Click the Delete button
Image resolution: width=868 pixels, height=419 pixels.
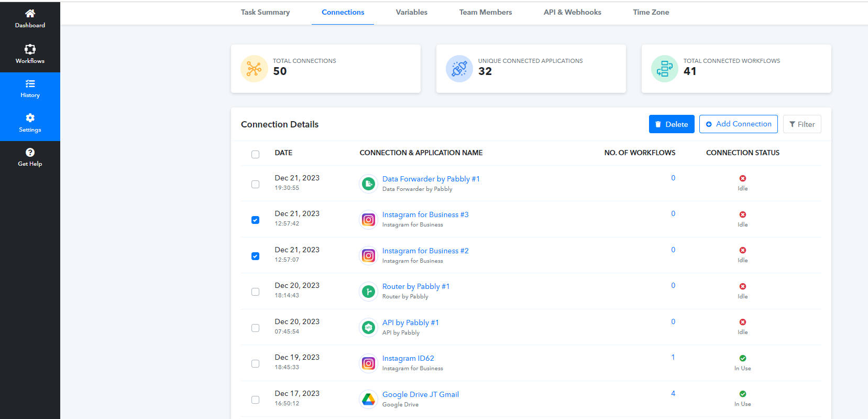coord(672,124)
